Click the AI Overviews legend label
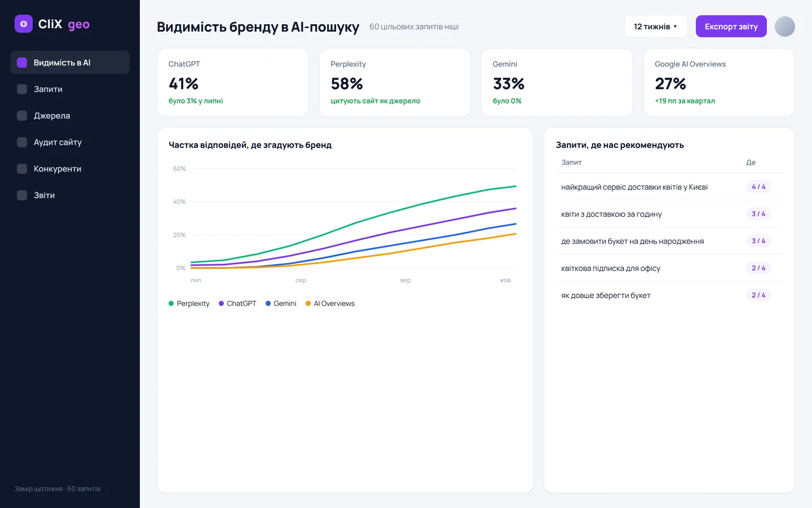Image resolution: width=812 pixels, height=508 pixels. (x=334, y=304)
